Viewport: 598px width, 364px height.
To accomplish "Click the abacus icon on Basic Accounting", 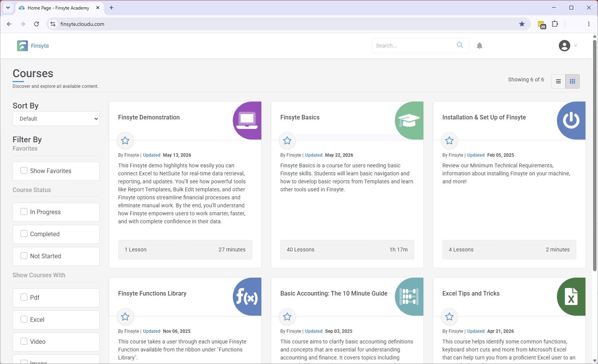I will pyautogui.click(x=409, y=297).
